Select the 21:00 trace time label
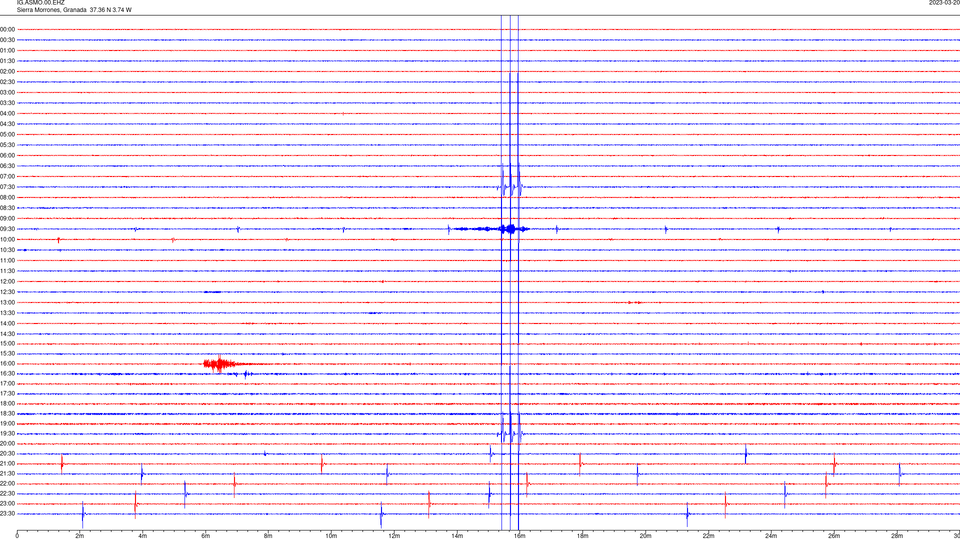Screen dimensions: 960x540 pyautogui.click(x=7, y=463)
